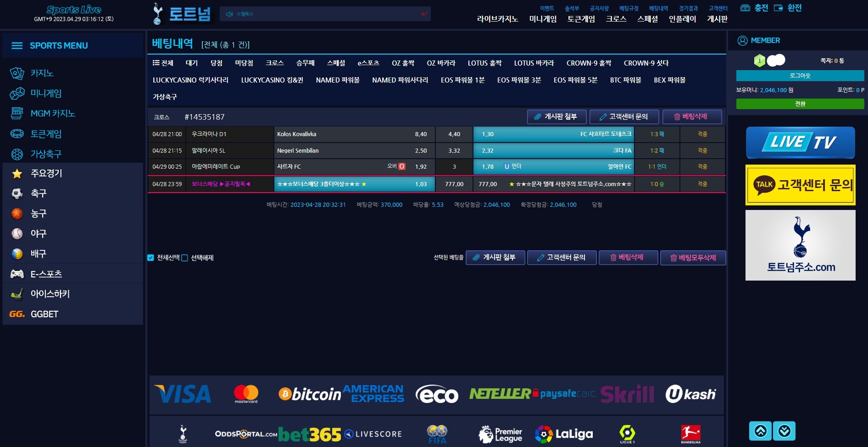This screenshot has height=447, width=868.
Task: Open the 스페셜 top menu
Action: pos(648,19)
